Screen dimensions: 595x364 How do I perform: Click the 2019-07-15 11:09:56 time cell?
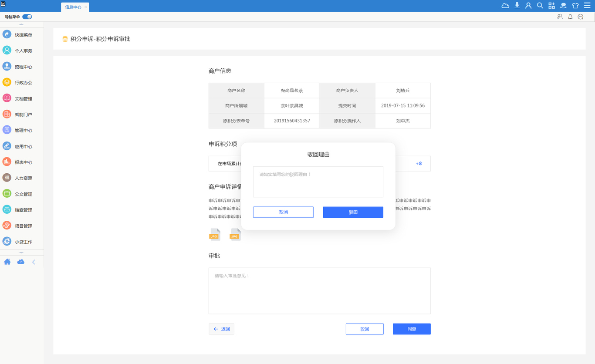pos(403,106)
